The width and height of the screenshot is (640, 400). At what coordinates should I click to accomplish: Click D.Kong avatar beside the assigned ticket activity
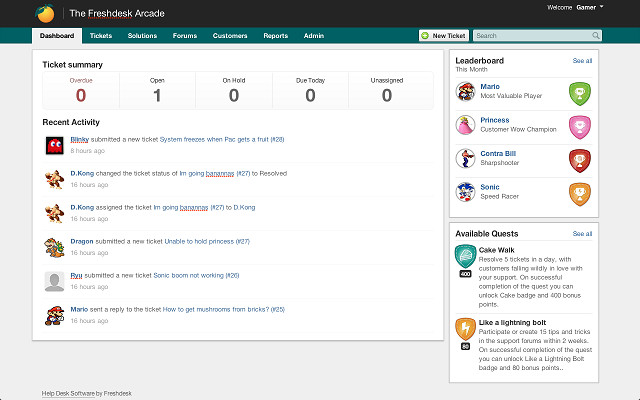point(54,213)
